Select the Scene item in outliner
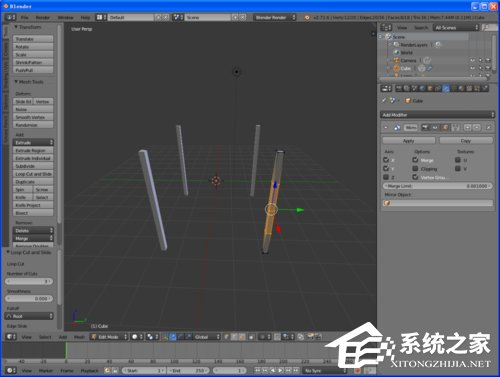 [399, 37]
